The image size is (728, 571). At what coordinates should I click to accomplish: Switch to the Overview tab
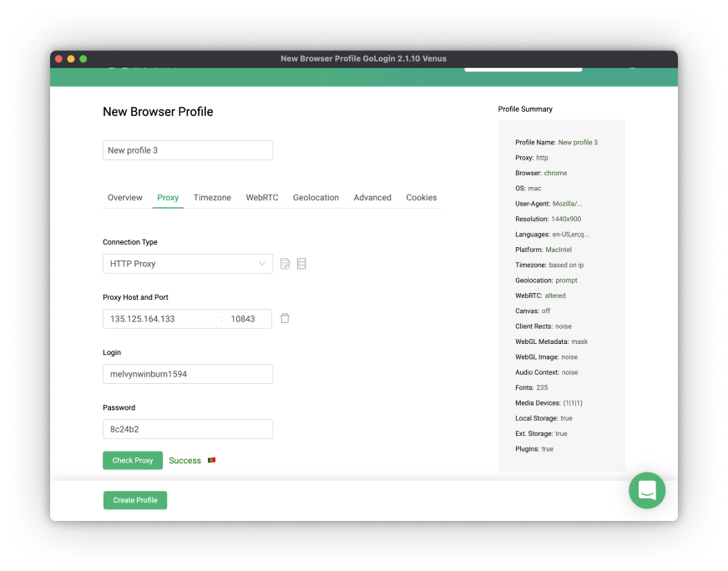[125, 197]
